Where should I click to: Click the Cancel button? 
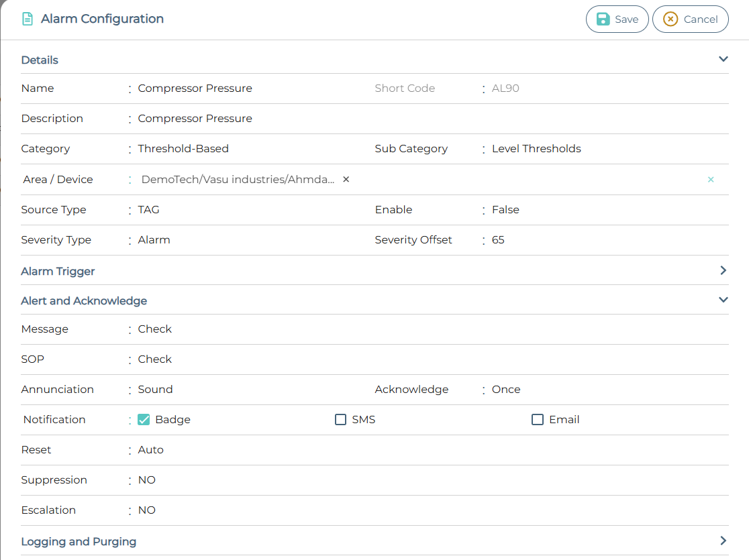(x=690, y=19)
